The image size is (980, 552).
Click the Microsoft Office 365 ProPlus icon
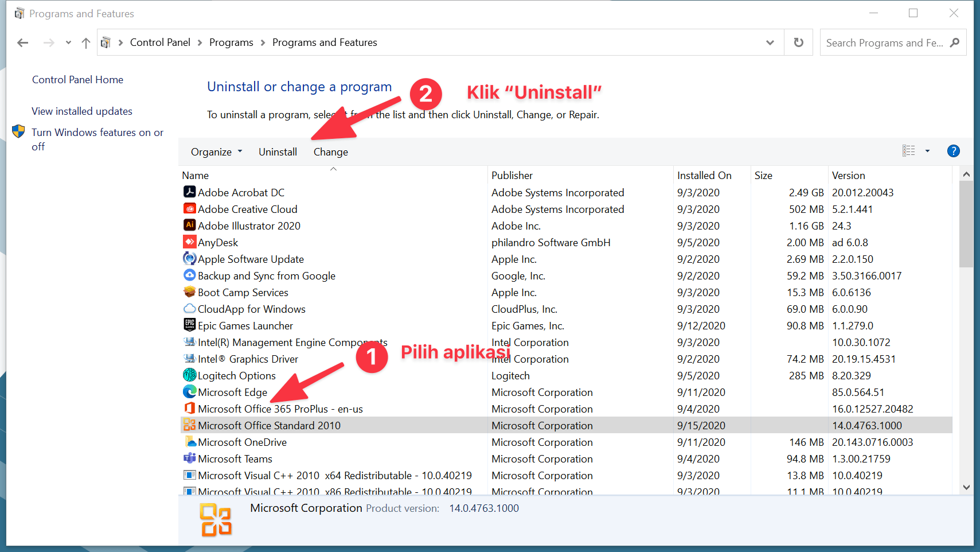tap(189, 408)
